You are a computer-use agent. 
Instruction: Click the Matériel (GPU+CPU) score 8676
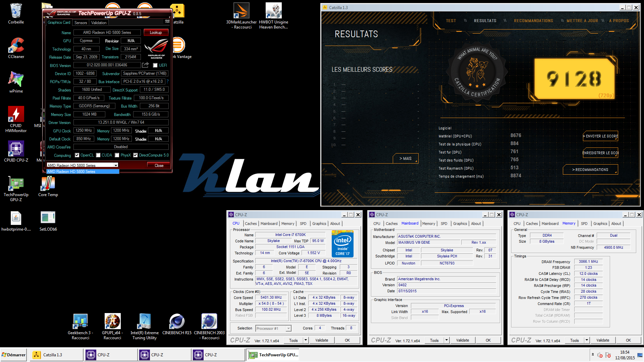[x=516, y=135]
